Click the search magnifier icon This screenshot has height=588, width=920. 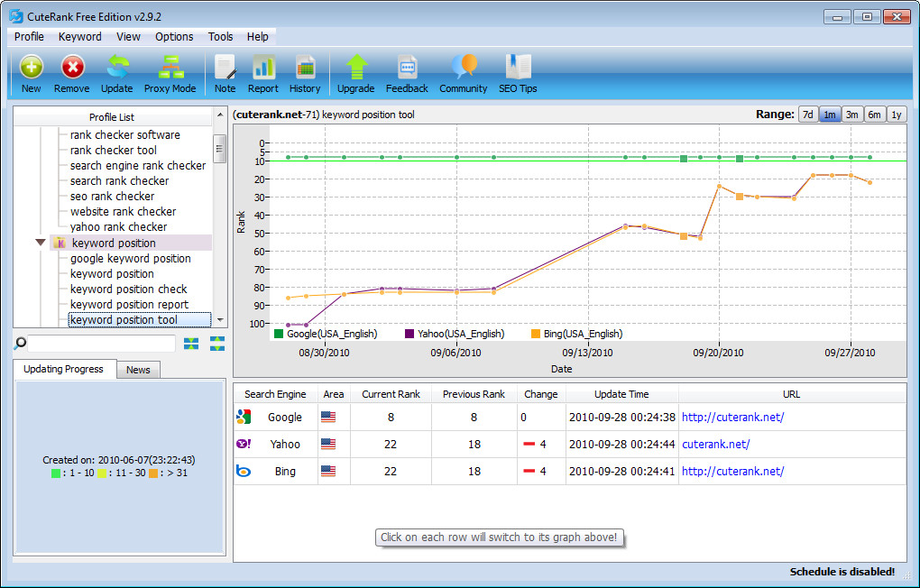(x=19, y=344)
